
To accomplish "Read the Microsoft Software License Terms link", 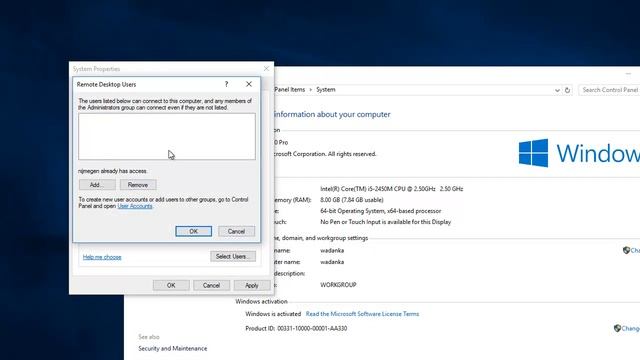I will click(x=362, y=314).
